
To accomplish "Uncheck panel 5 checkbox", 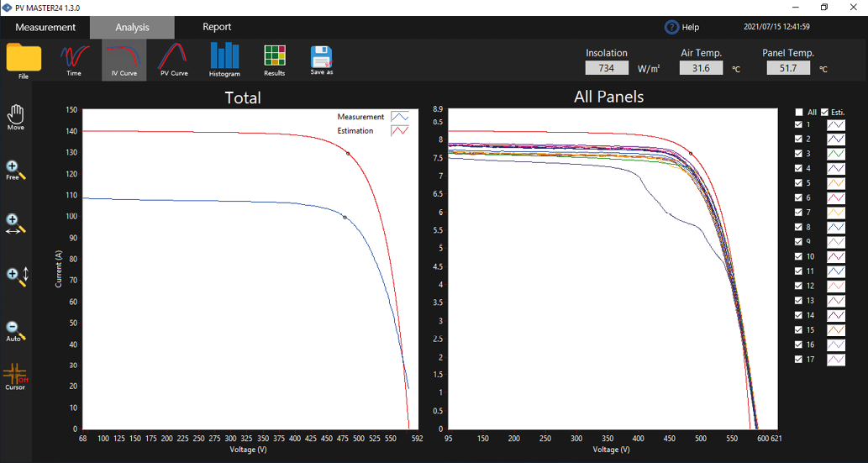I will tap(799, 183).
